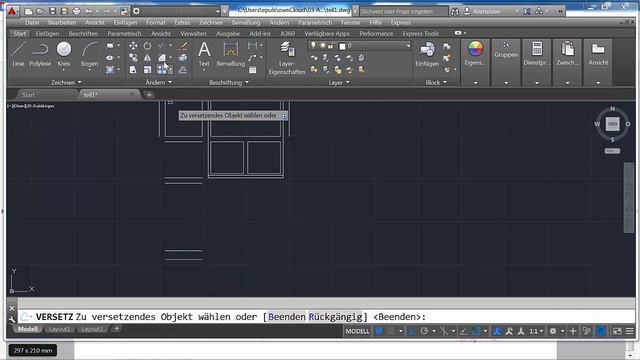This screenshot has height=360, width=640.
Task: Click the Scale (Skalieren) tool icon
Action: (147, 70)
